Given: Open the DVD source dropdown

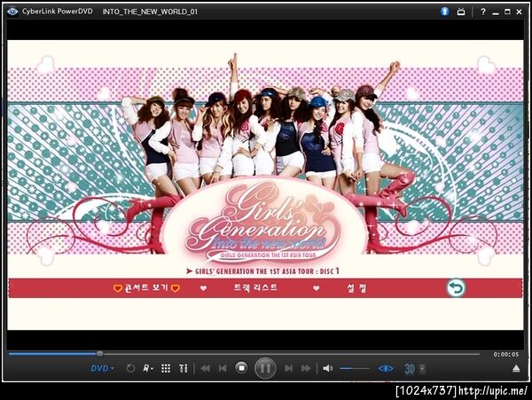Looking at the screenshot, I should coord(102,368).
